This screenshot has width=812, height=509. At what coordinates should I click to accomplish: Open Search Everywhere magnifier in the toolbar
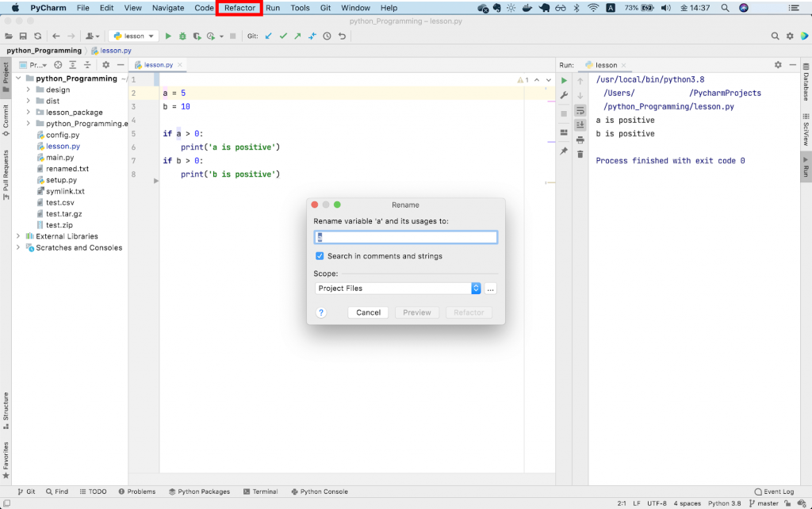coord(775,36)
